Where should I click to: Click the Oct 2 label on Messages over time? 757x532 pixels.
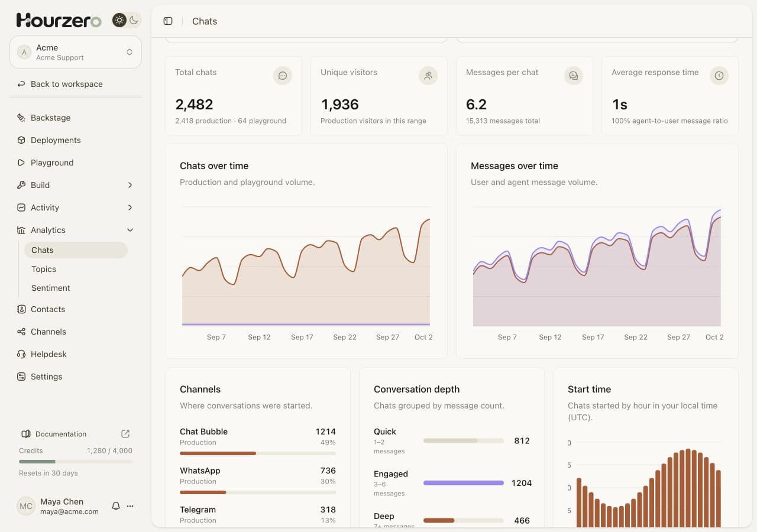click(714, 337)
